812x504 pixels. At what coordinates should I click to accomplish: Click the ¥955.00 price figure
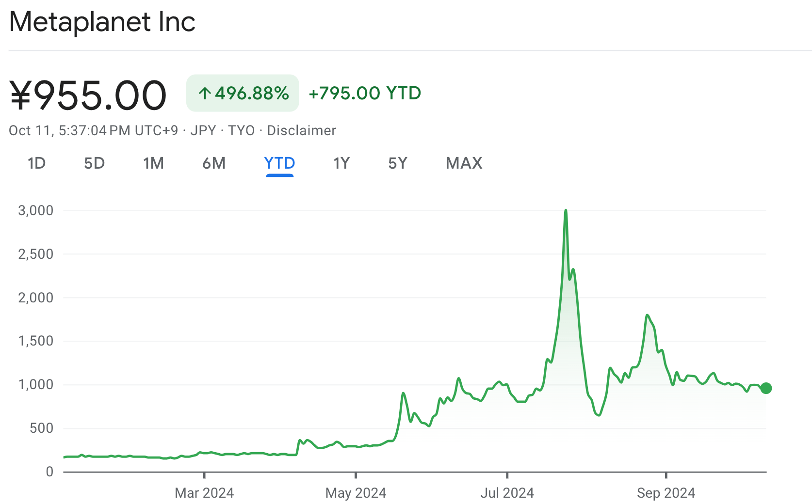[x=88, y=95]
